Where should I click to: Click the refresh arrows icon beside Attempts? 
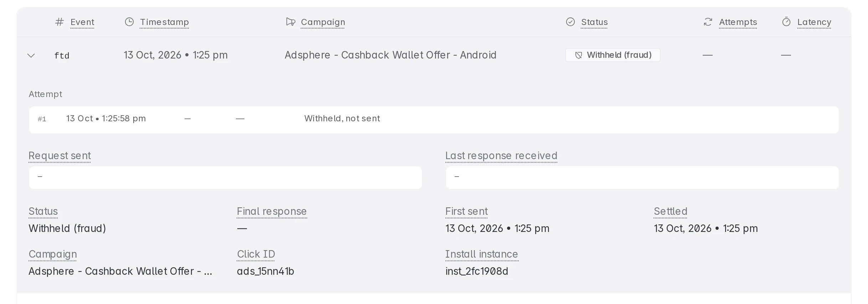click(x=708, y=22)
